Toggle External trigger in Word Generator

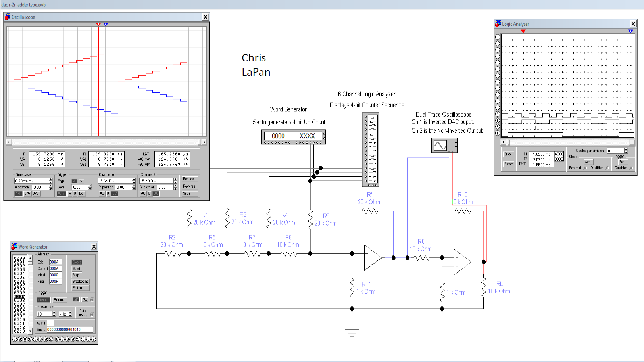tap(60, 300)
